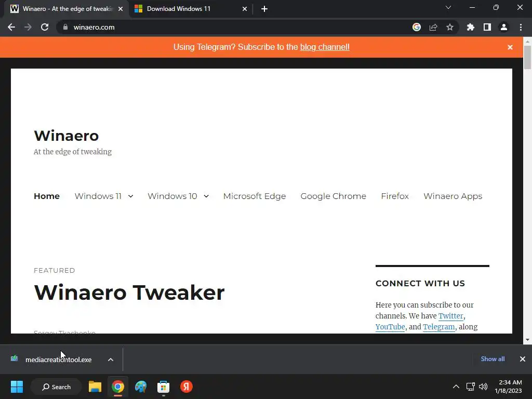Expand mediacreationtool.exe download options arrow
The height and width of the screenshot is (399, 532).
coord(111,360)
